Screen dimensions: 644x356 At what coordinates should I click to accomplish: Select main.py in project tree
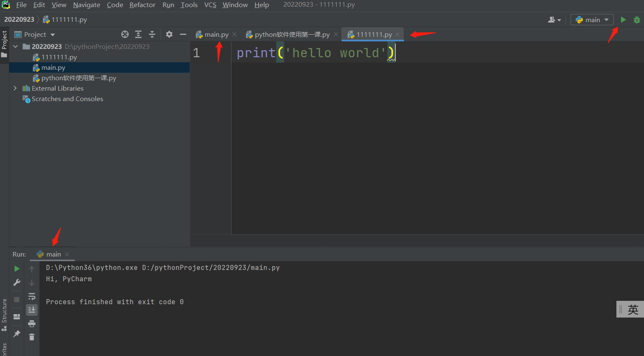click(53, 67)
